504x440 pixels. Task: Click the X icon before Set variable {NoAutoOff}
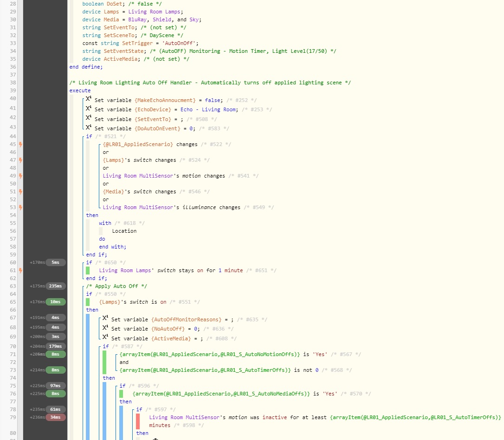tap(105, 327)
